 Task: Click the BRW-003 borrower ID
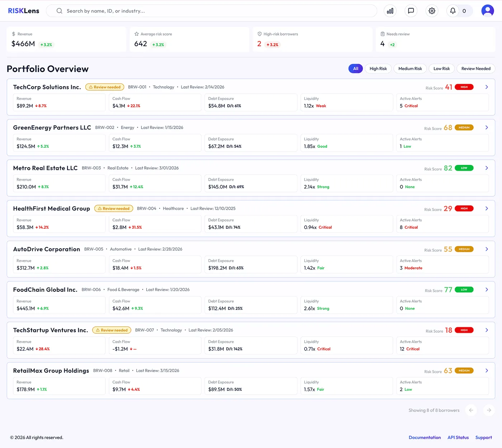[x=91, y=168]
